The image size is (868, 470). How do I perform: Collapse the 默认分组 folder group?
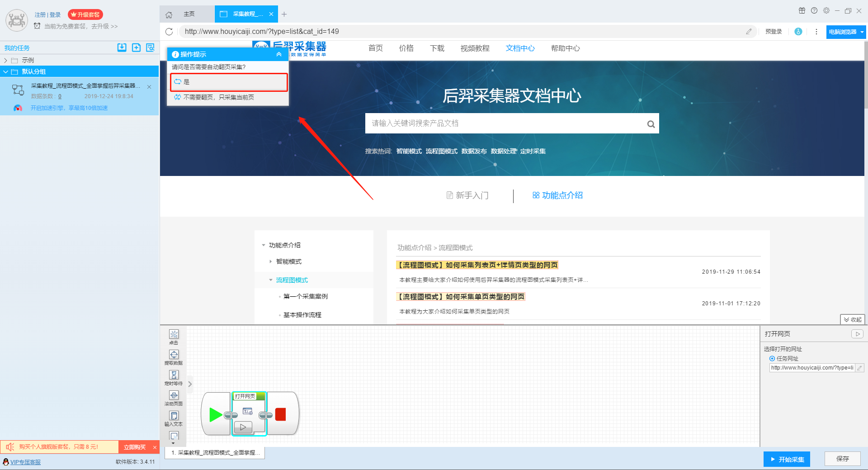click(x=5, y=71)
